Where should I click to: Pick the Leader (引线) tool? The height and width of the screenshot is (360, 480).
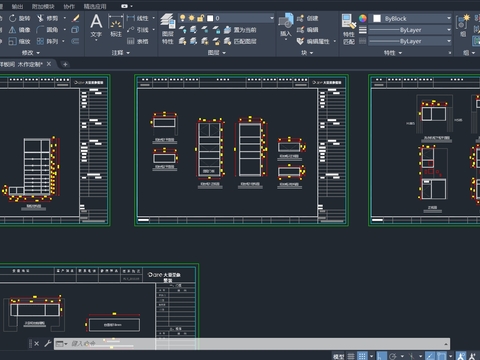[138, 30]
